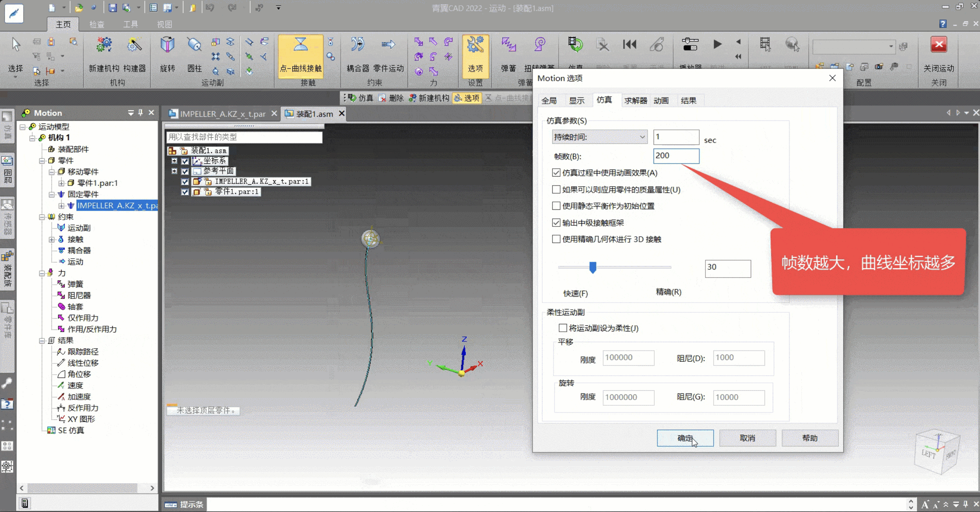
Task: Open the 检查 ribbon tab
Action: click(97, 24)
